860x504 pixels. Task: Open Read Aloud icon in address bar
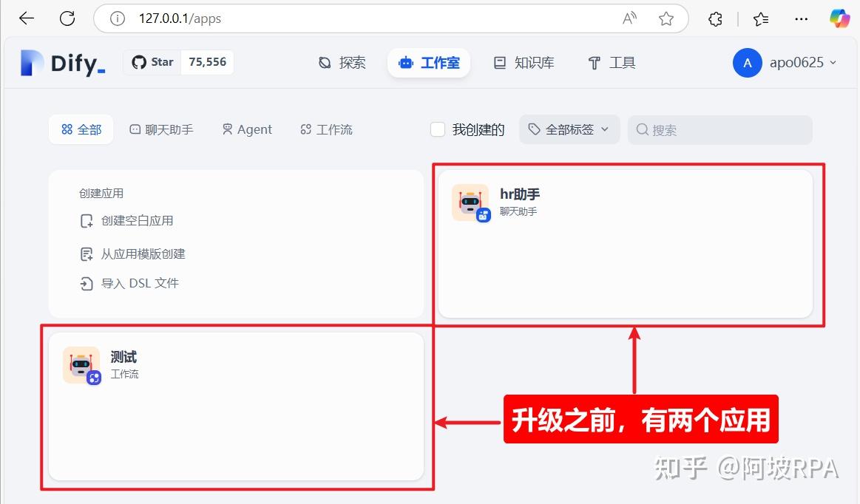click(x=629, y=18)
